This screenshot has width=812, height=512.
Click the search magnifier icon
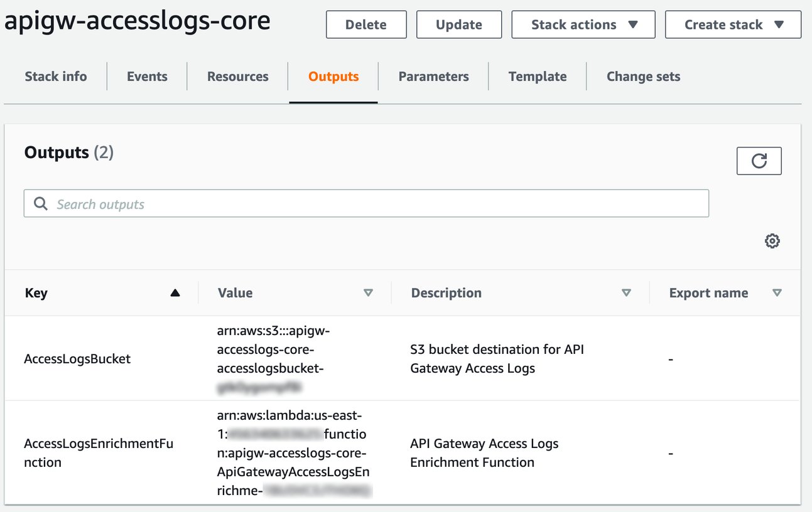pos(40,203)
